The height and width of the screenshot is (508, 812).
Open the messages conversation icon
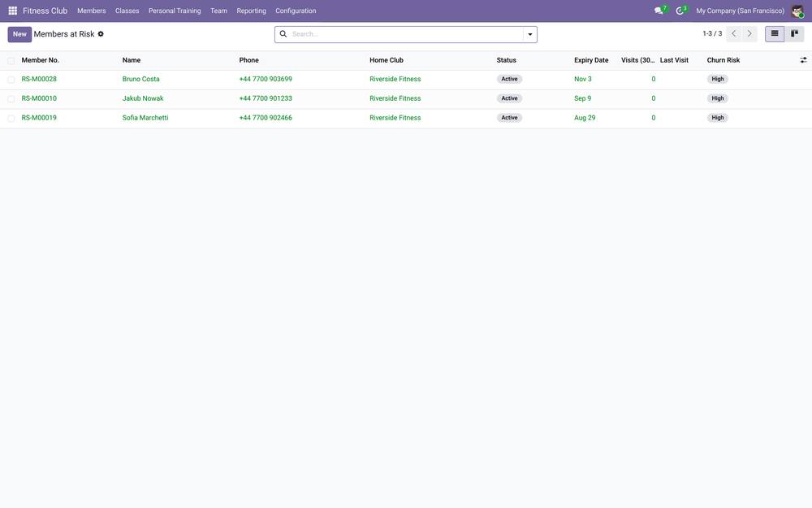659,11
